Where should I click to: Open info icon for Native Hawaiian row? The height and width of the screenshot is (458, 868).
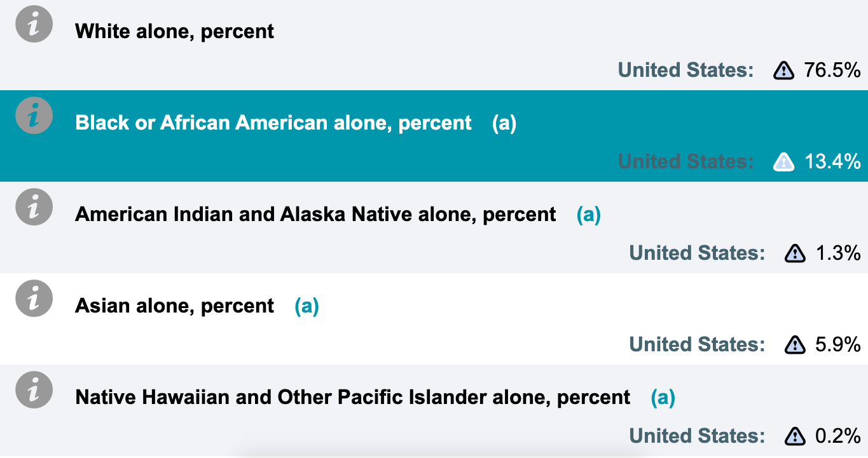pyautogui.click(x=33, y=392)
